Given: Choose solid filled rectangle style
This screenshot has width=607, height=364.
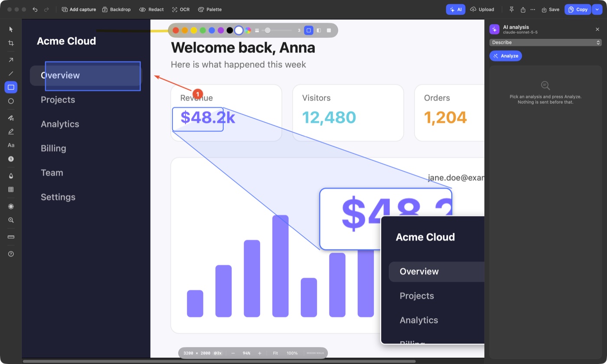Looking at the screenshot, I should [329, 30].
